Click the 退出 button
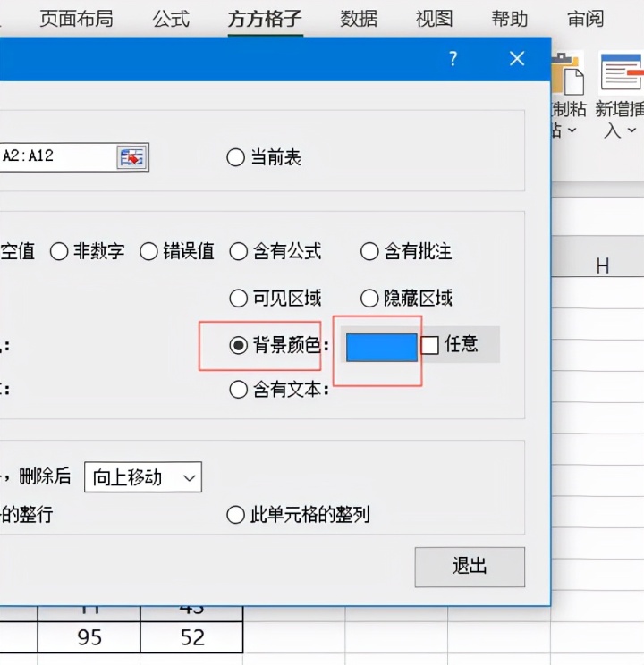Screen dimensions: 644x665 click(470, 567)
